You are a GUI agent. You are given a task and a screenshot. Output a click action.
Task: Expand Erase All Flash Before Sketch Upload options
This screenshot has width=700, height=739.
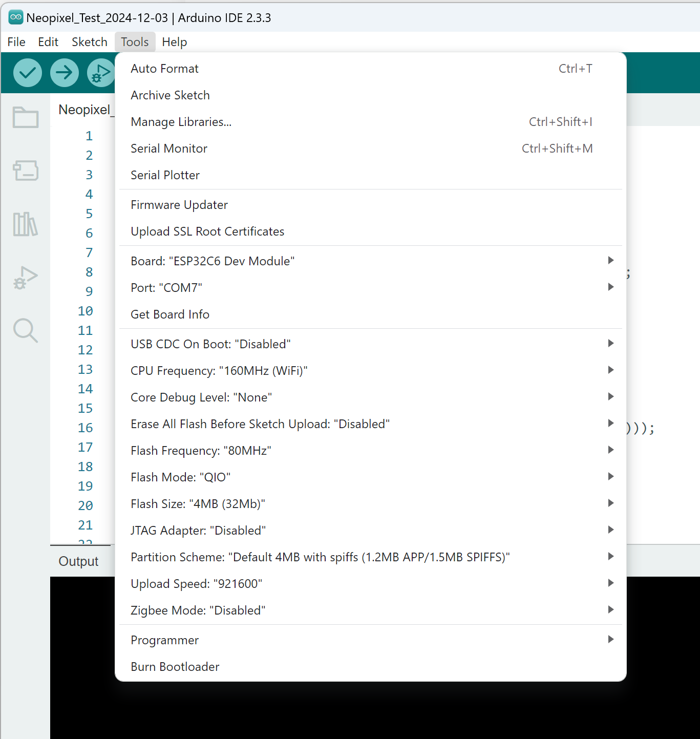coord(371,424)
